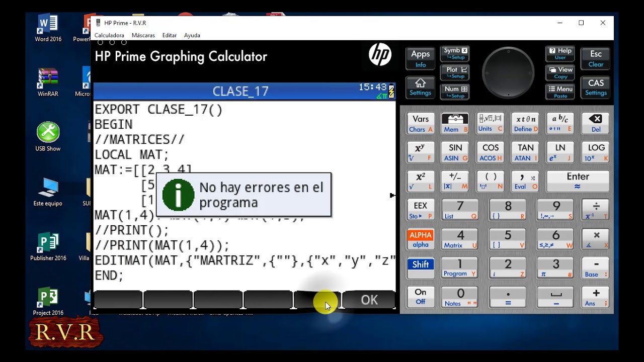Open Publisher 2016 desktop shortcut
This screenshot has height=362, width=644.
(48, 247)
